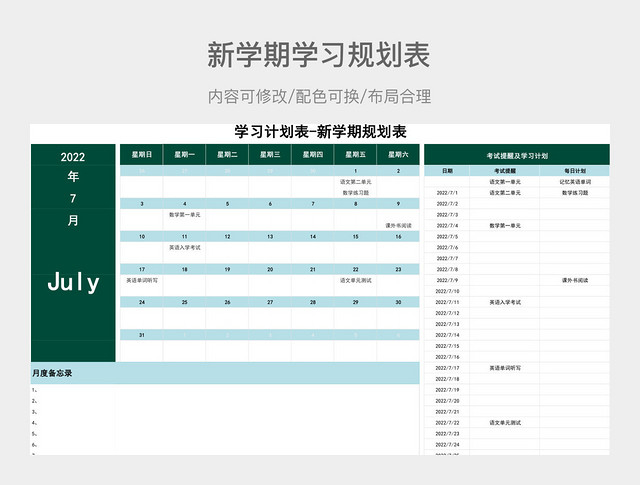Click the 考试提醒 column header

505,171
